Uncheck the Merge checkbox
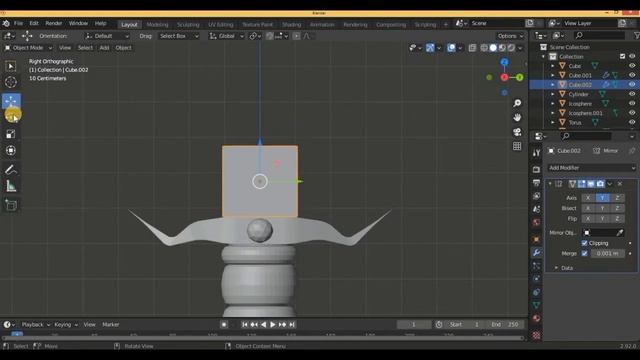The width and height of the screenshot is (640, 360). tap(584, 253)
